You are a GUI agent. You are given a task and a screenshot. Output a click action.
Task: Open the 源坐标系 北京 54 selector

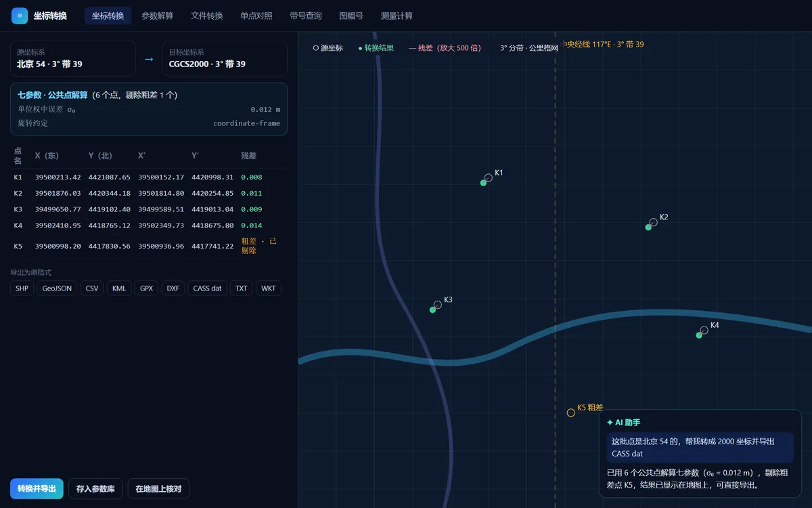point(72,59)
